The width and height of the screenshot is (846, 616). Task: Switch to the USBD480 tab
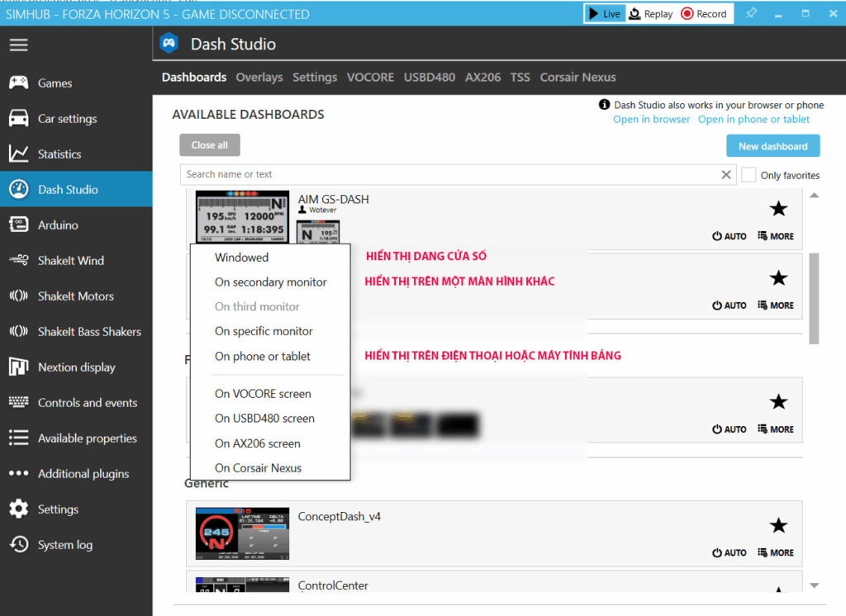(430, 77)
